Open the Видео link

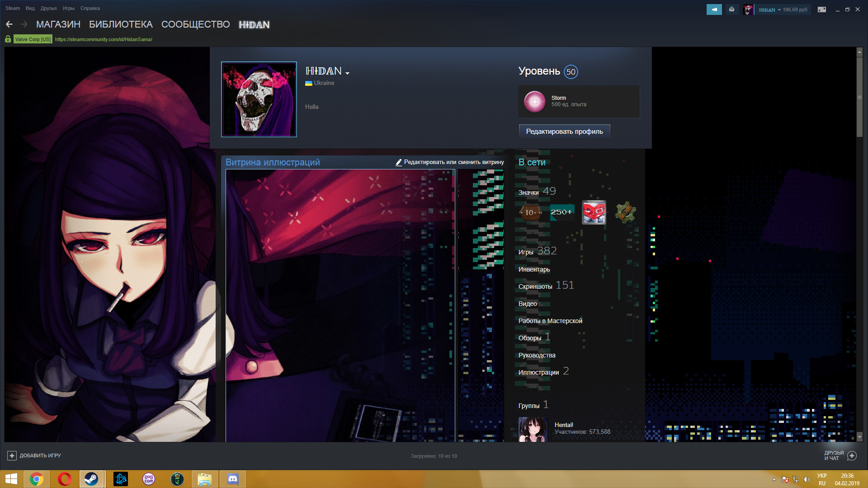(528, 304)
